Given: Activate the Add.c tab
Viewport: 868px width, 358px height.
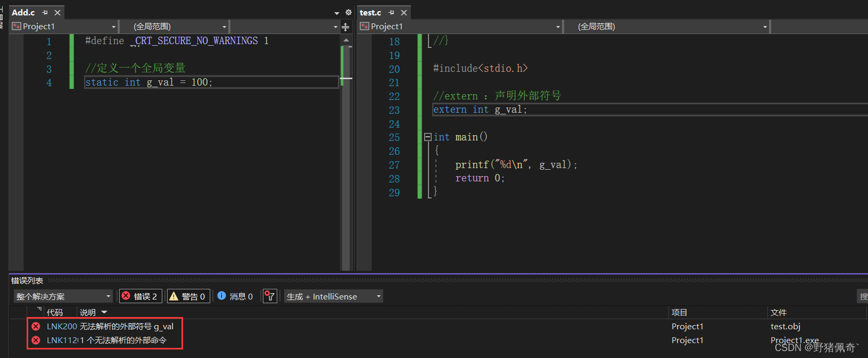Looking at the screenshot, I should click(23, 12).
